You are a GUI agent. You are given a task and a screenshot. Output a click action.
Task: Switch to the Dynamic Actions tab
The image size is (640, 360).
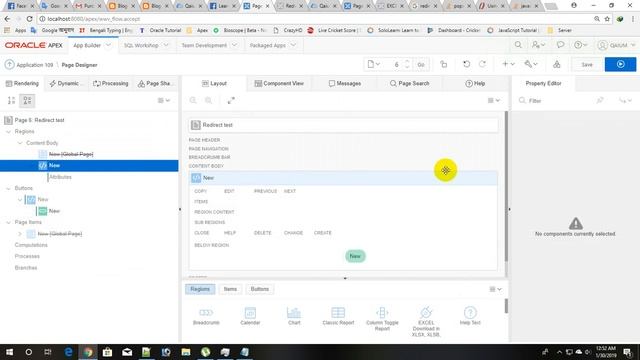coord(65,83)
